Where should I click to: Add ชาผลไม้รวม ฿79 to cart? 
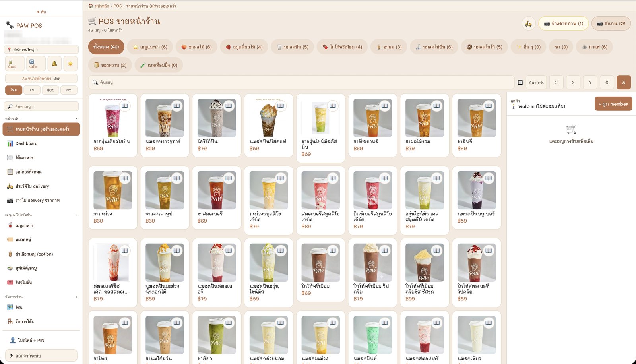(x=425, y=125)
